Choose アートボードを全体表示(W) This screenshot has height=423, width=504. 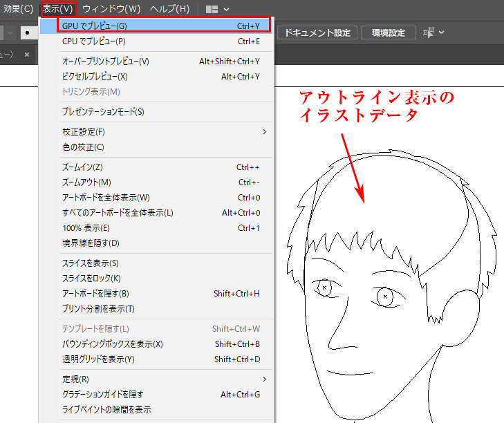[x=156, y=198]
